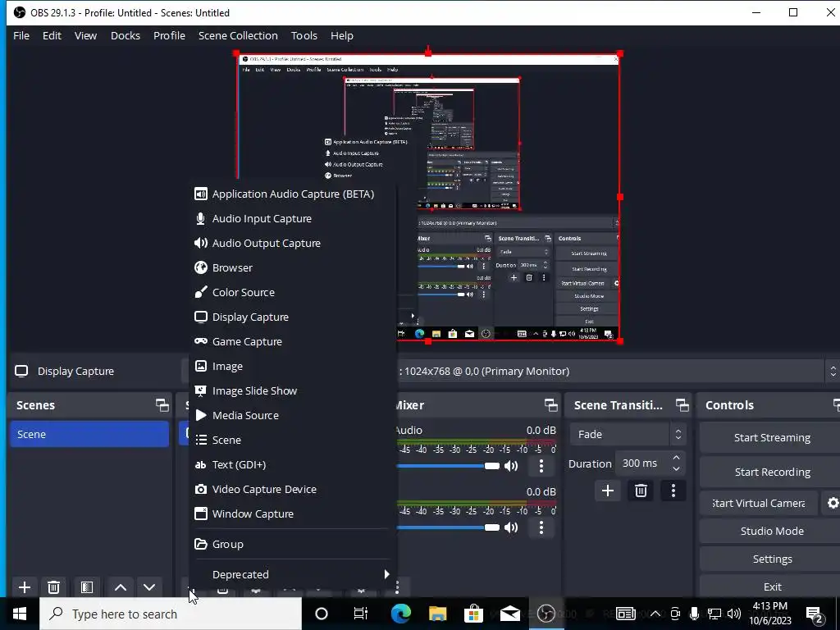Open the Scene Collection menu
The width and height of the screenshot is (840, 630).
[238, 35]
